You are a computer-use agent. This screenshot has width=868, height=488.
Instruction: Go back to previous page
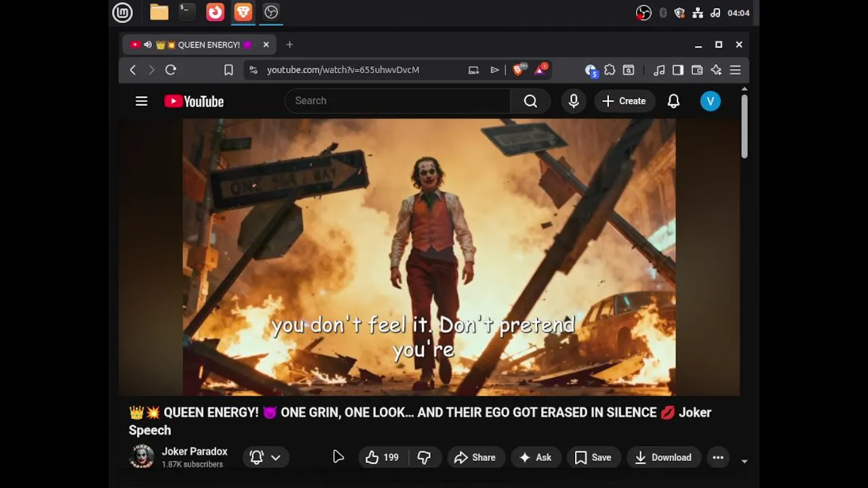pyautogui.click(x=133, y=70)
